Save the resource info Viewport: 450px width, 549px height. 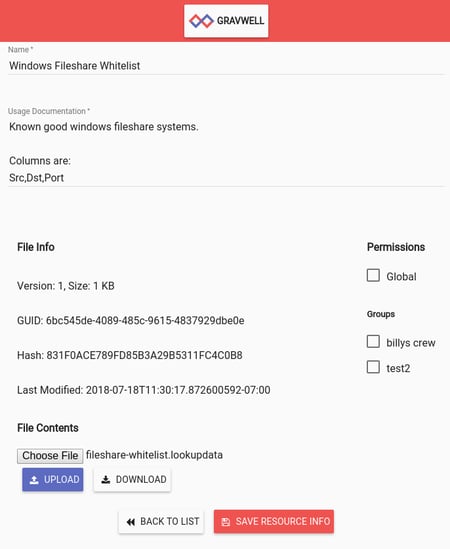pos(274,522)
